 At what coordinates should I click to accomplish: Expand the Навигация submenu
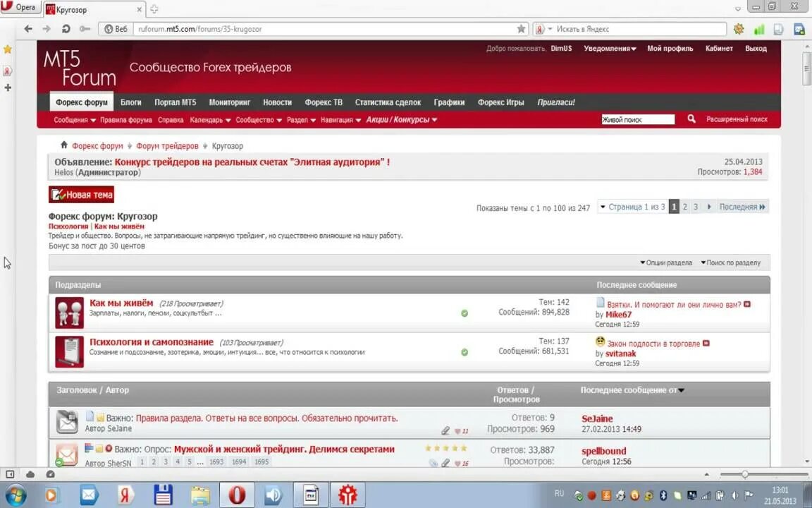[x=340, y=120]
